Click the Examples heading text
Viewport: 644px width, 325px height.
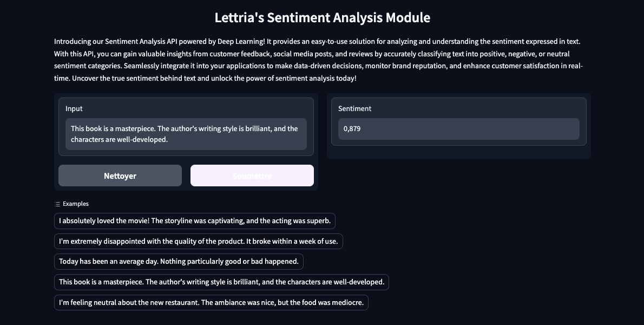point(76,204)
